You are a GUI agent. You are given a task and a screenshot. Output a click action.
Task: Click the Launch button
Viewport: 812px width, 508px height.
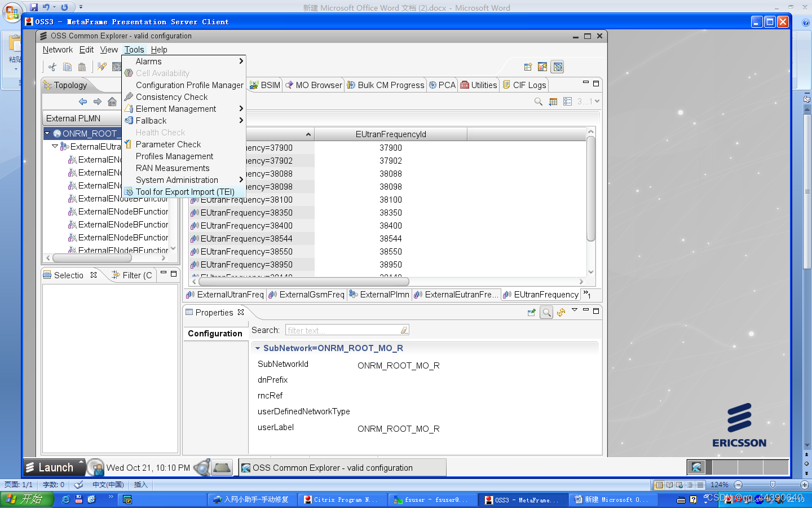(54, 467)
